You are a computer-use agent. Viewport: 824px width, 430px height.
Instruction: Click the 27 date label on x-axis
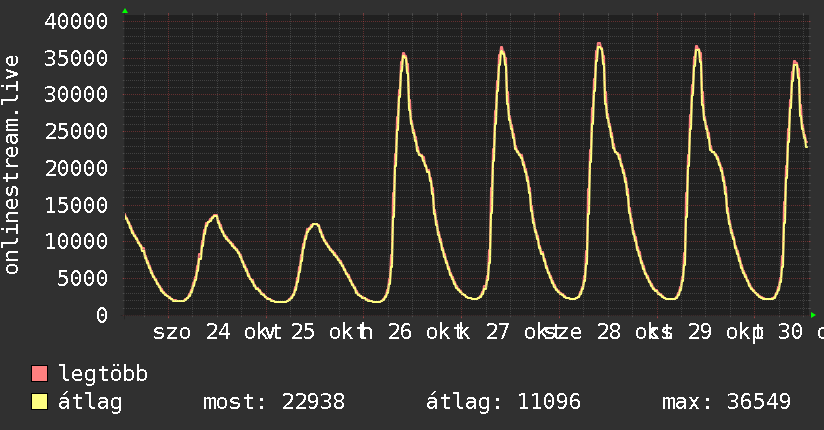click(x=497, y=332)
